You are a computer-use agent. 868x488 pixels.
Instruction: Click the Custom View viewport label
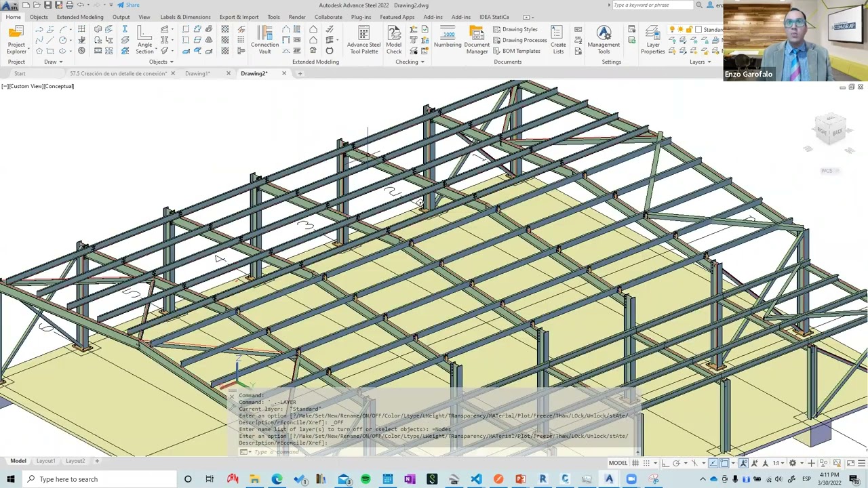click(25, 86)
